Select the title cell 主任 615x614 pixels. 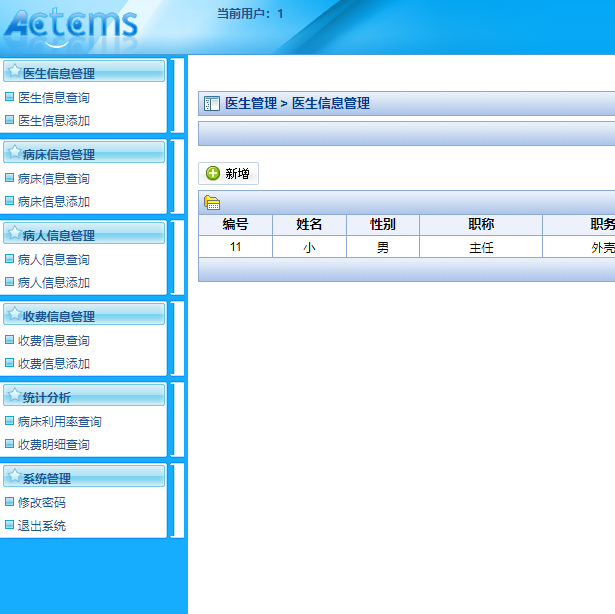[481, 247]
